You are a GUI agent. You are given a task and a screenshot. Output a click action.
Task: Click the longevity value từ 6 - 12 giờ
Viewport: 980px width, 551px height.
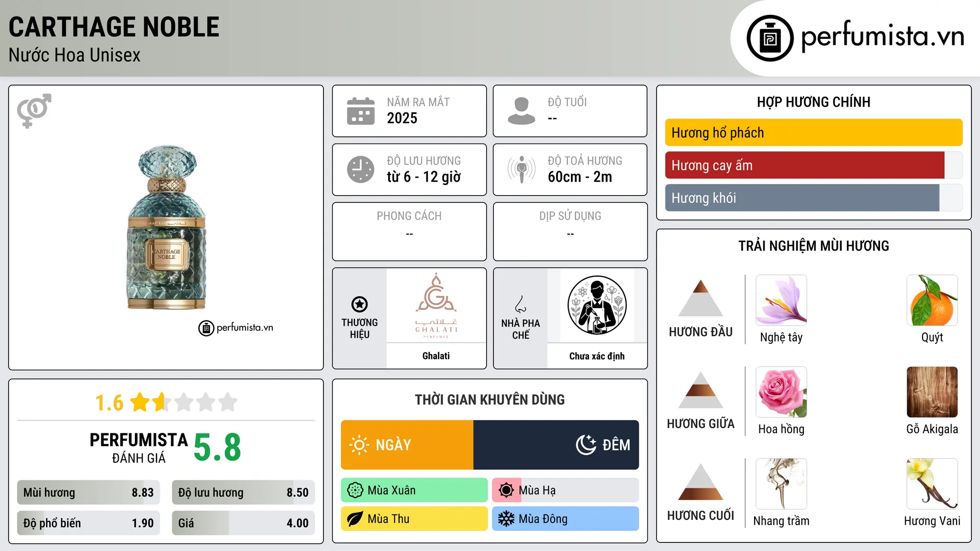click(x=424, y=177)
